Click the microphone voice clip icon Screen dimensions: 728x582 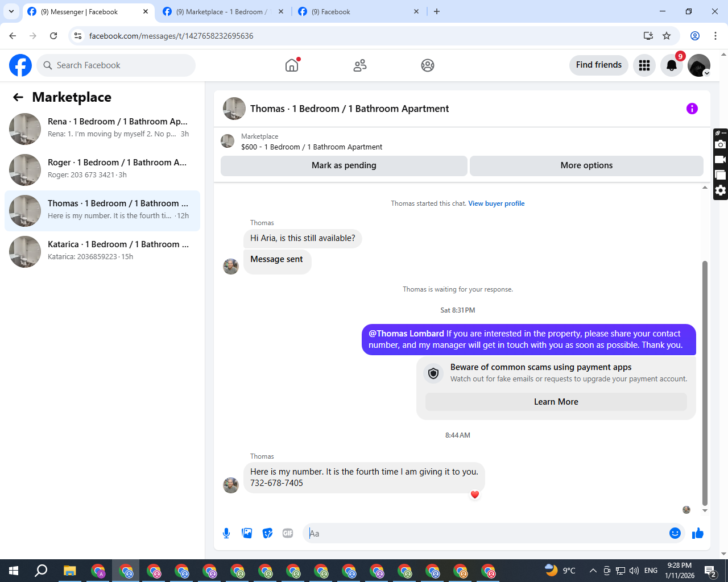226,533
